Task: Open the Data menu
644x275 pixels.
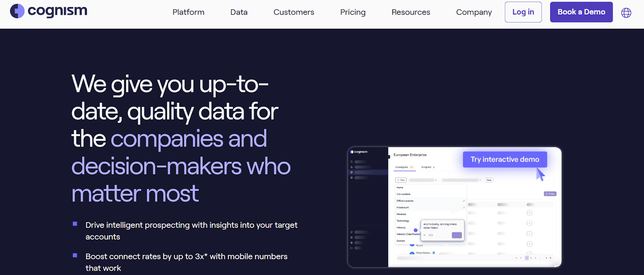Action: pyautogui.click(x=239, y=12)
